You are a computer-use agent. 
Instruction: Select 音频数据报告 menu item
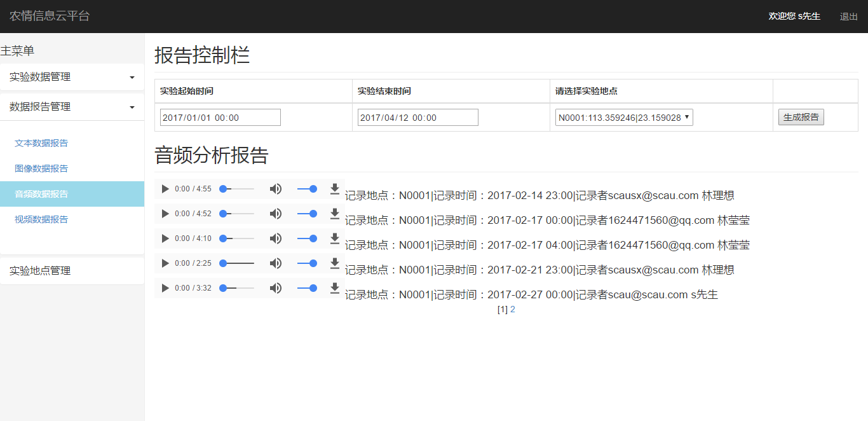point(72,194)
